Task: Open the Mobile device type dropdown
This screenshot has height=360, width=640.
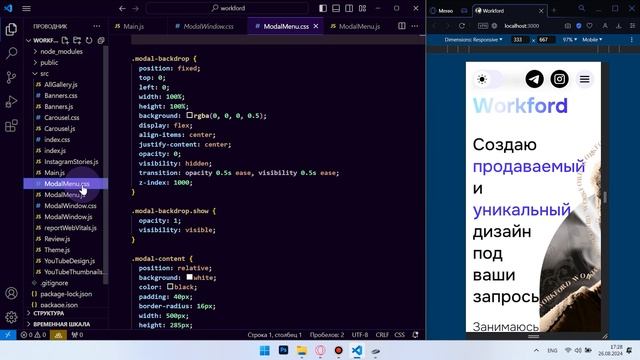Action: pos(592,40)
